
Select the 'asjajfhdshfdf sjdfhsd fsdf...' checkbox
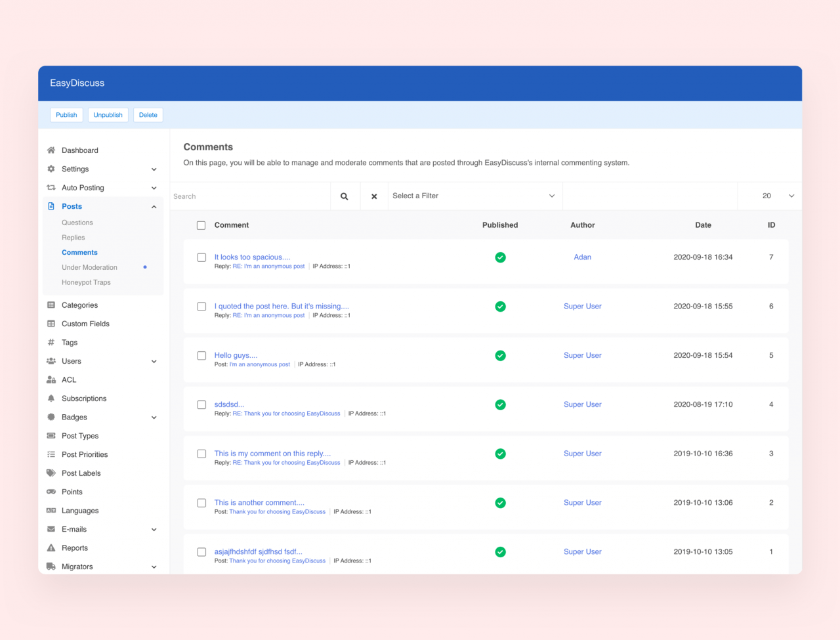[x=201, y=552]
